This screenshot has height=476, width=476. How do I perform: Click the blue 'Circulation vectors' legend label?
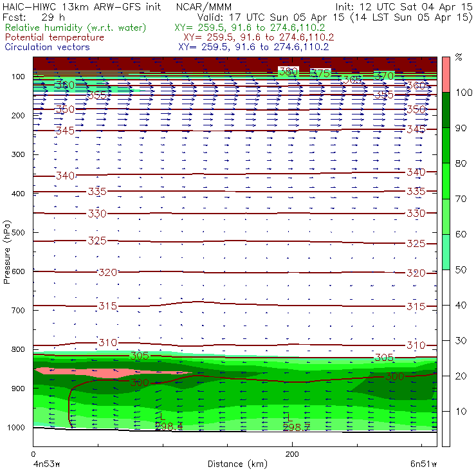click(x=48, y=47)
